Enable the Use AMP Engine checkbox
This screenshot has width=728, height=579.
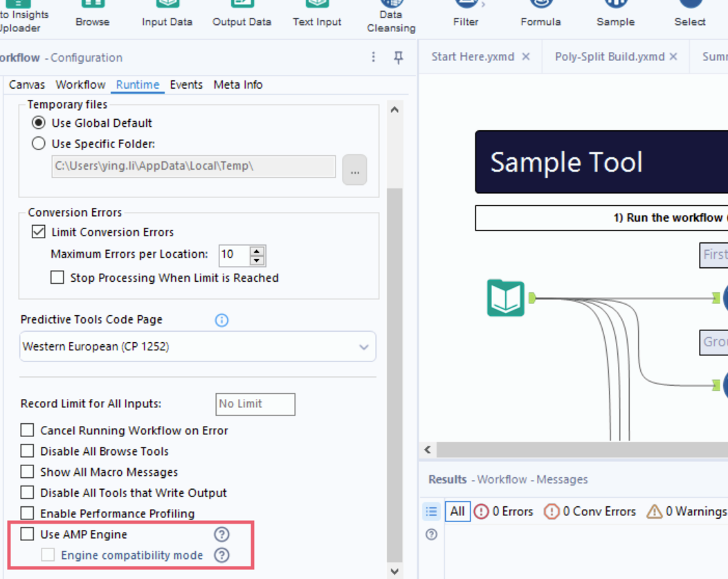click(26, 534)
